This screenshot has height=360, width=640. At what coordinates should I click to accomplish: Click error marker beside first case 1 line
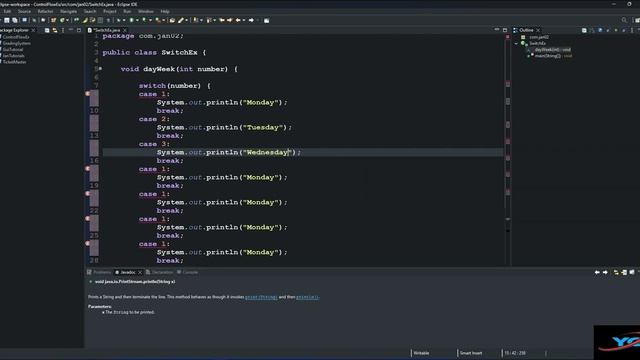coord(88,94)
